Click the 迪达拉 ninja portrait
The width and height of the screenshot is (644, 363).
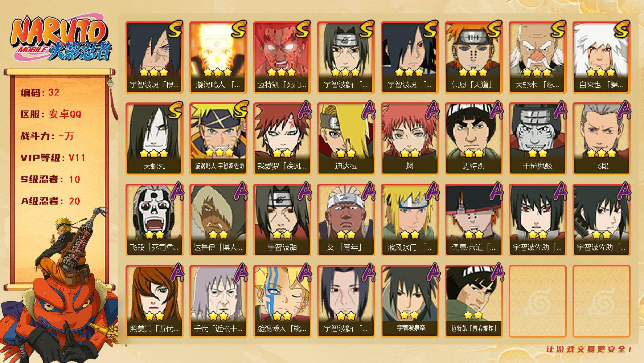click(x=346, y=139)
